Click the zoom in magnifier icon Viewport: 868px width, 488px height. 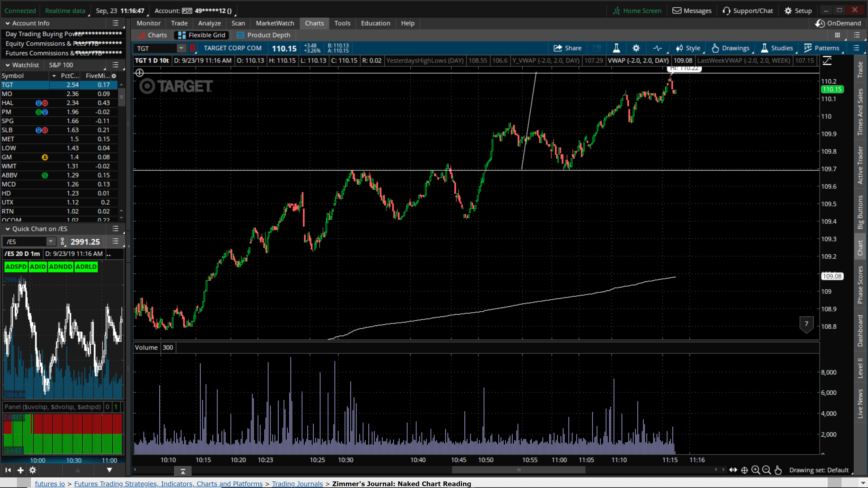pyautogui.click(x=756, y=470)
